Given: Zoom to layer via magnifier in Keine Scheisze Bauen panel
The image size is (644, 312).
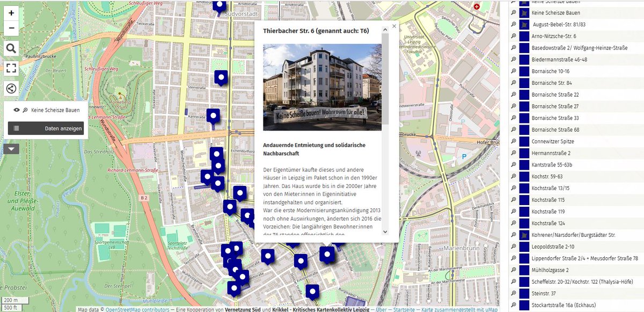Looking at the screenshot, I should click(x=26, y=110).
